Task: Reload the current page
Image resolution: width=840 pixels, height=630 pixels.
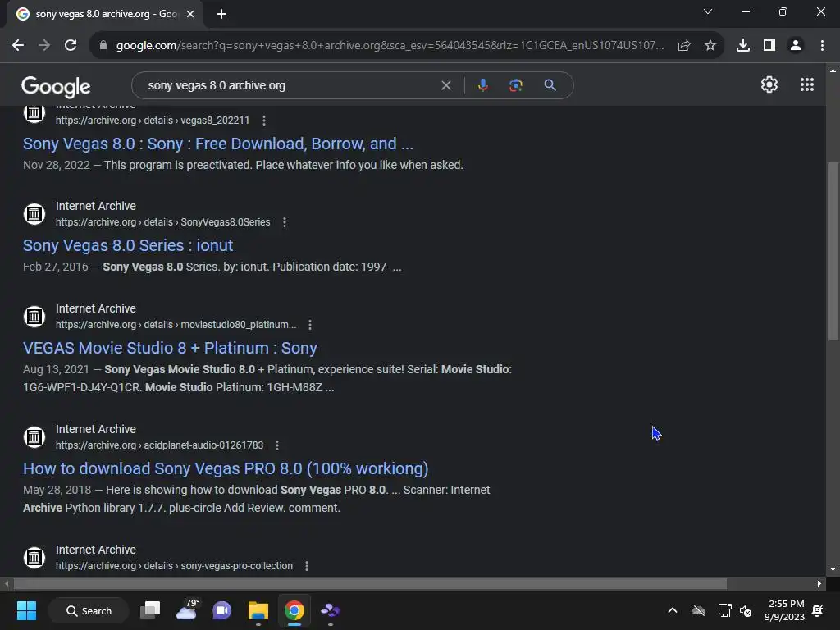Action: coord(71,46)
